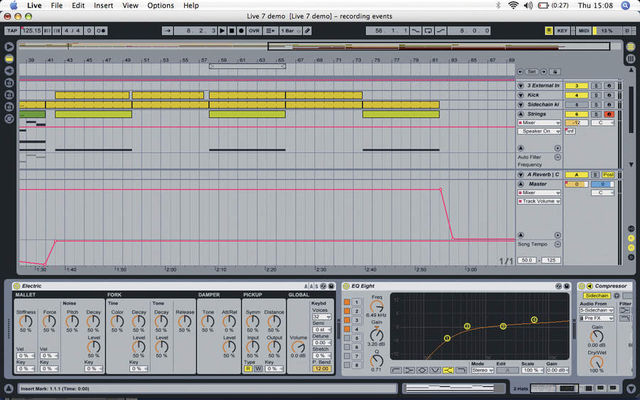This screenshot has height=400, width=640.
Task: Click the Electric Volume knob
Action: (x=298, y=347)
